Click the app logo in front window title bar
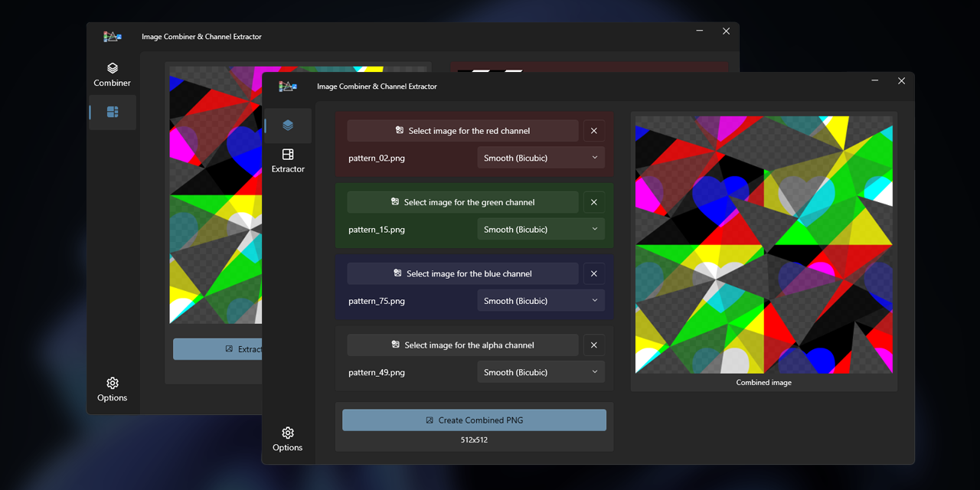Screen dimensions: 980x490 (x=287, y=87)
